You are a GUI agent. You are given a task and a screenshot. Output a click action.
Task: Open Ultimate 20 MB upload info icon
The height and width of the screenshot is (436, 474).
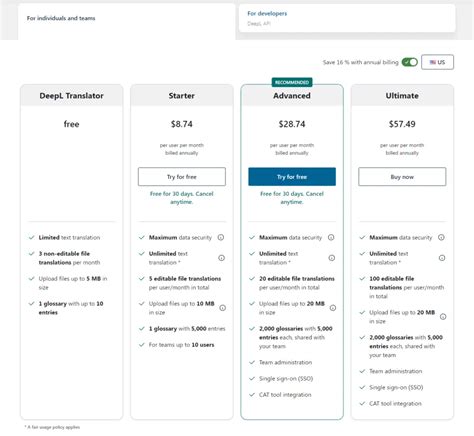point(443,317)
